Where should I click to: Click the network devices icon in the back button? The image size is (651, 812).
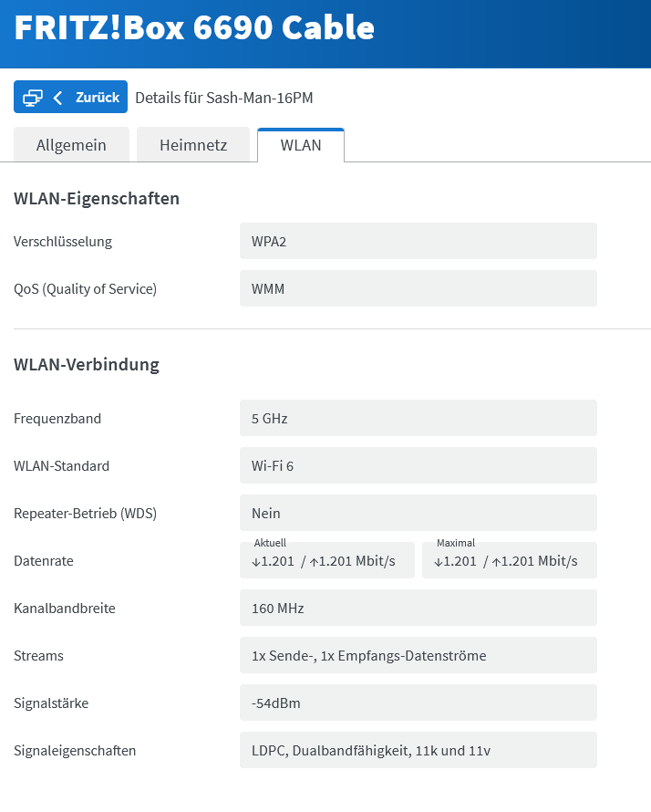pyautogui.click(x=33, y=98)
